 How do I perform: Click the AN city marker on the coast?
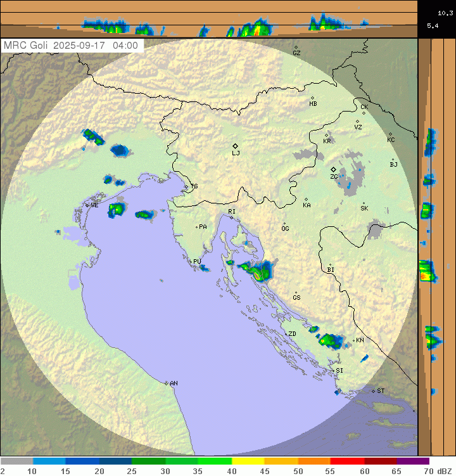167,383
